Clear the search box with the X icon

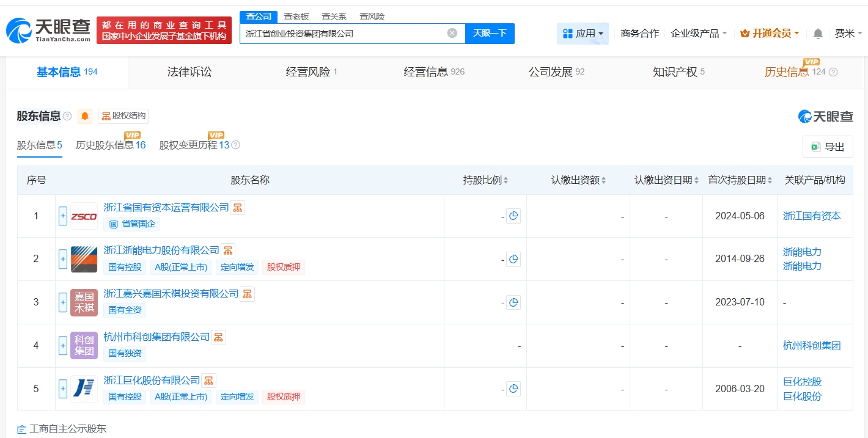[x=452, y=33]
